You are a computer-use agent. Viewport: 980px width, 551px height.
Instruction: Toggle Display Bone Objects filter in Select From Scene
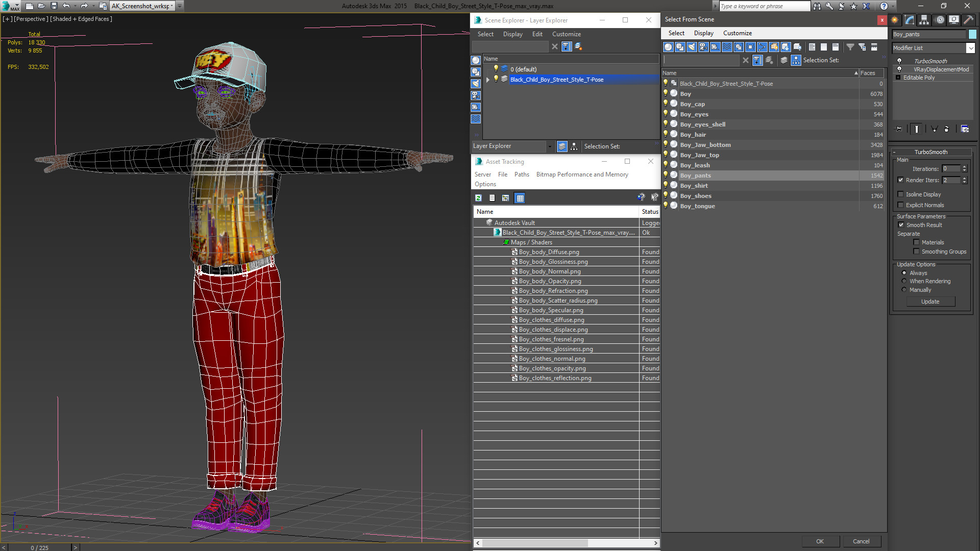(762, 47)
